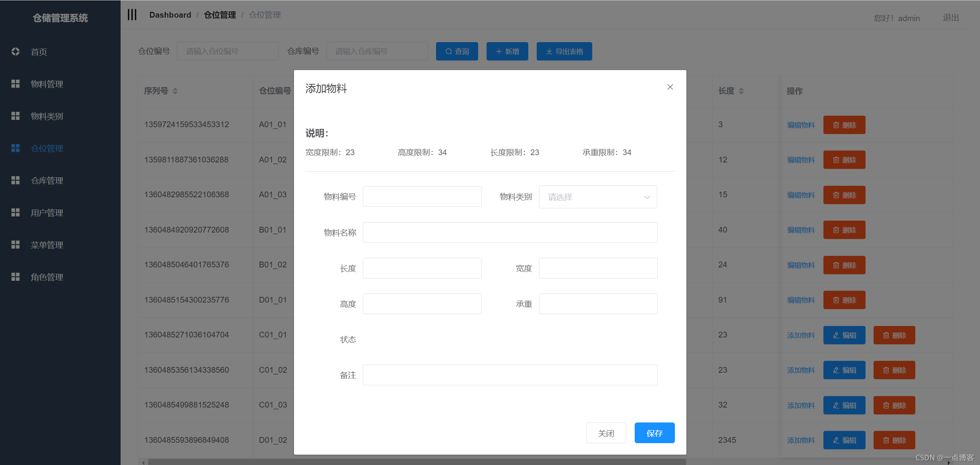Screen dimensions: 980x465
Task: Click the 物料管理 grid icon
Action: click(15, 84)
